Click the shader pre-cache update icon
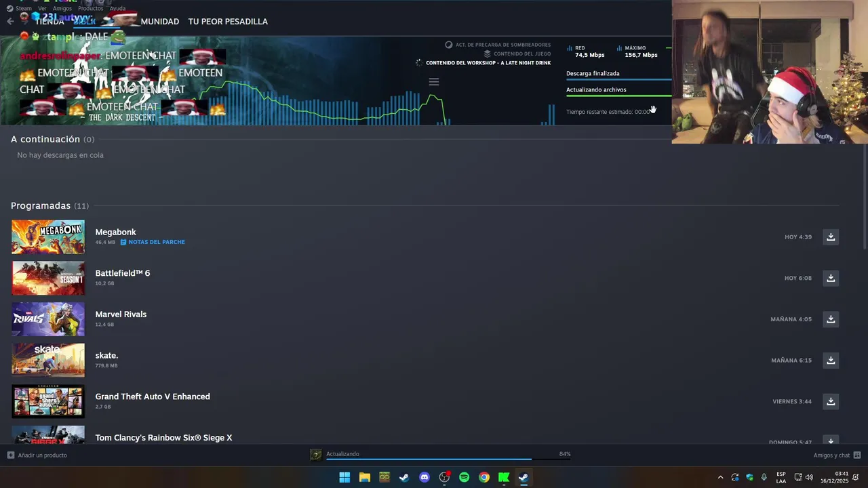The height and width of the screenshot is (488, 868). pyautogui.click(x=448, y=45)
